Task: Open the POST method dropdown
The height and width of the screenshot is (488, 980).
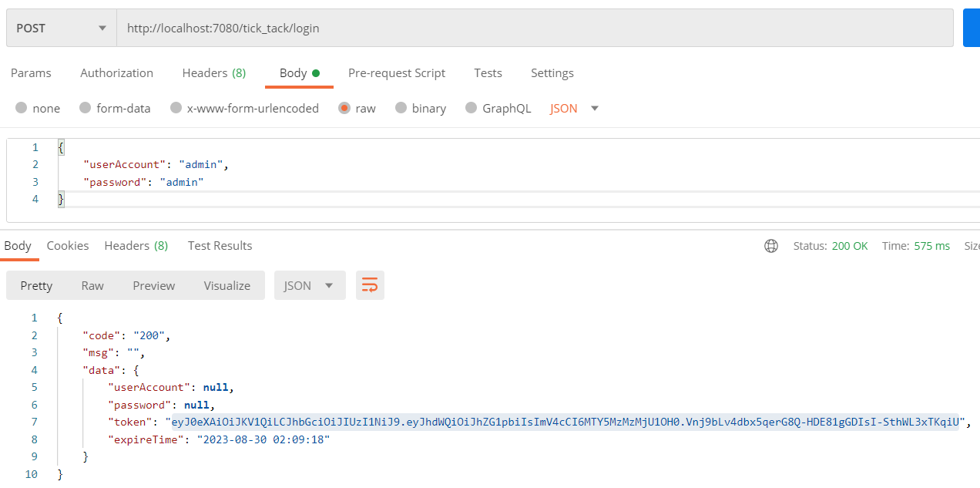Action: click(x=62, y=28)
